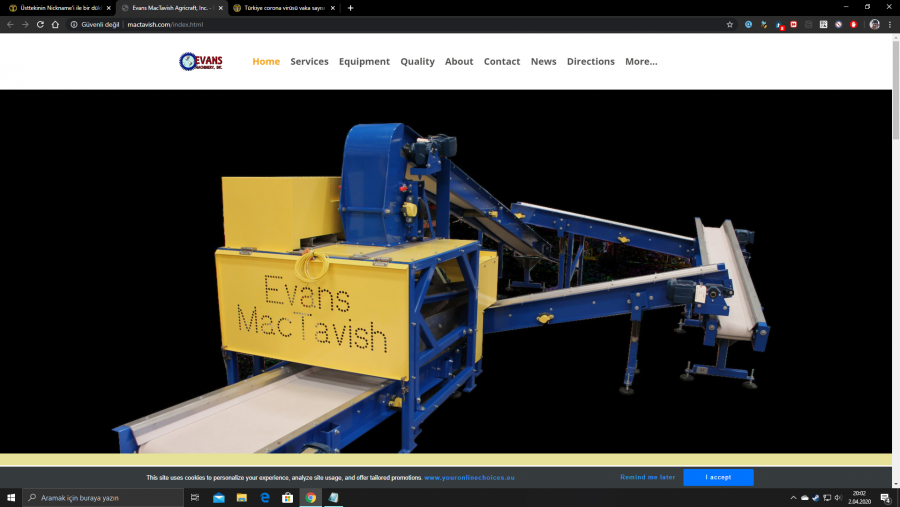900x507 pixels.
Task: Open the Quality page
Action: [417, 61]
